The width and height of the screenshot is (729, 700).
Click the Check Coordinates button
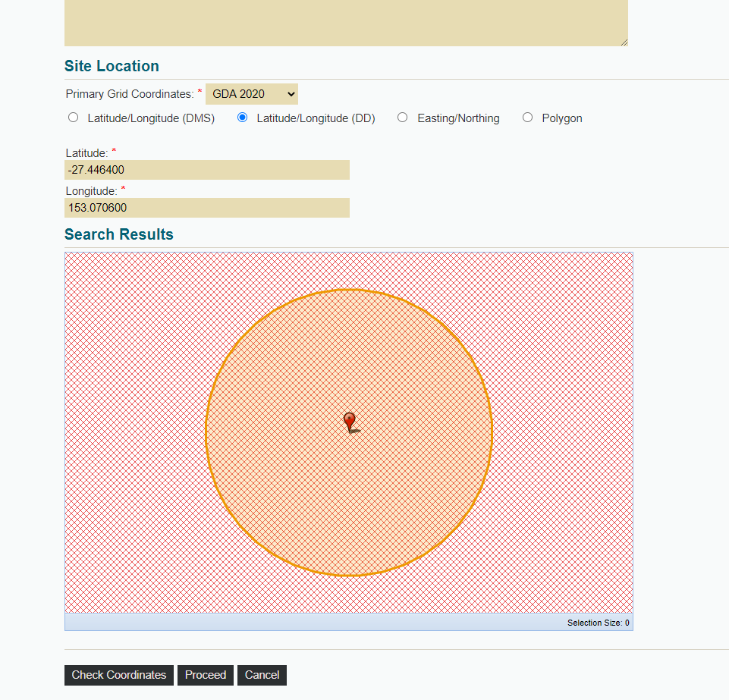(x=119, y=675)
